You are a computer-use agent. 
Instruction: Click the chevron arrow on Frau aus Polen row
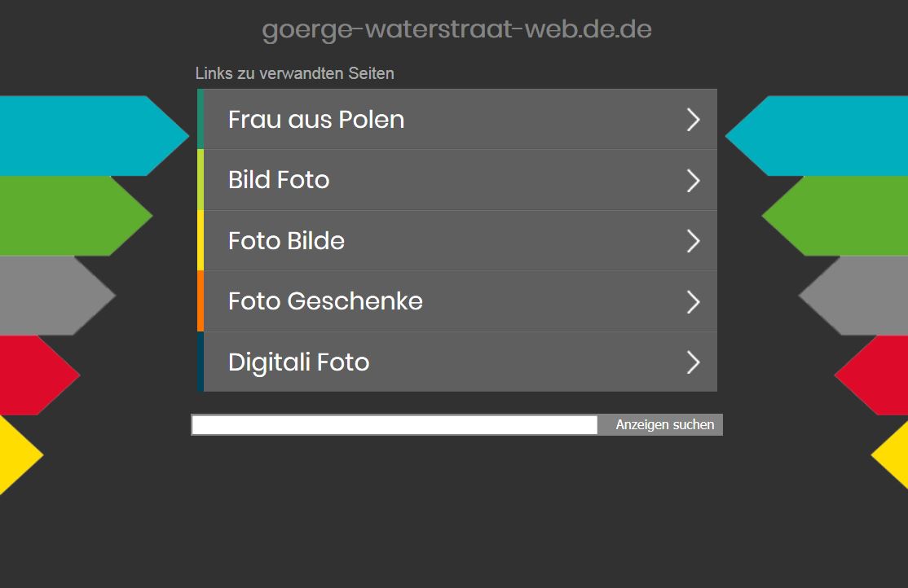coord(693,120)
